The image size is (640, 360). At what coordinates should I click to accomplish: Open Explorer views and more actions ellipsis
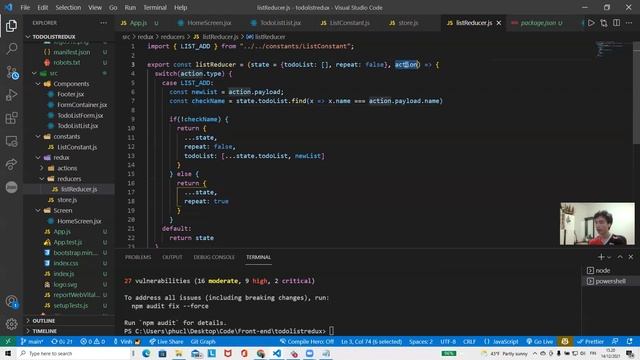tap(104, 23)
